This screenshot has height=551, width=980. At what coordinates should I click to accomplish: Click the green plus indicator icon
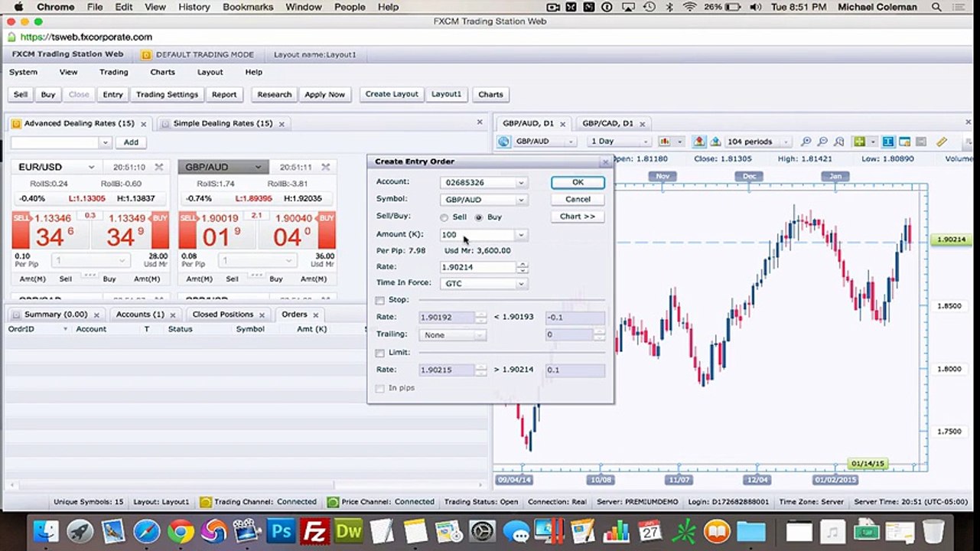(859, 142)
